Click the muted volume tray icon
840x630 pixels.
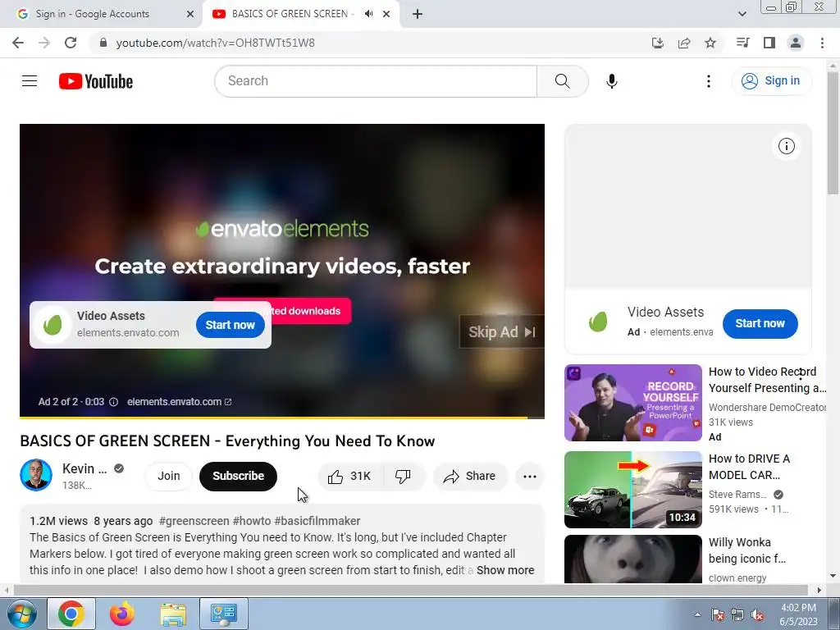tap(757, 614)
